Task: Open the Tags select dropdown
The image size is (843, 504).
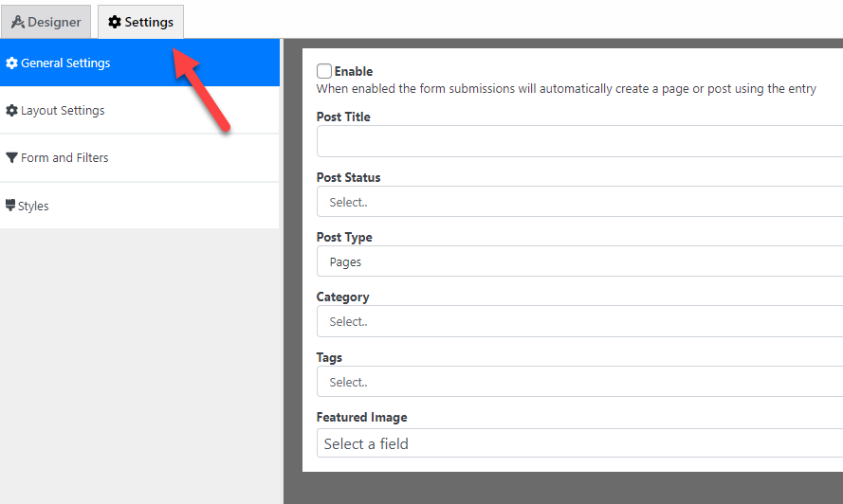Action: [579, 382]
